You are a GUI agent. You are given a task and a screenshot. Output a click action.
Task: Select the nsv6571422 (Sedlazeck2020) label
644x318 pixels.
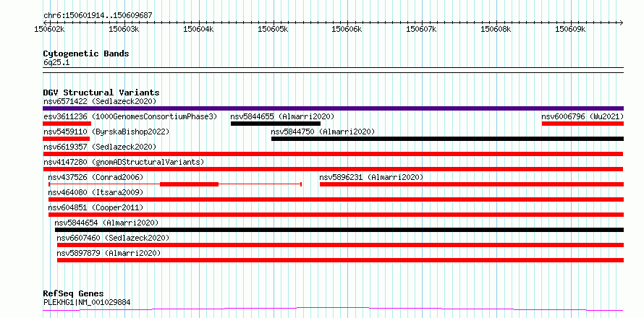(100, 101)
